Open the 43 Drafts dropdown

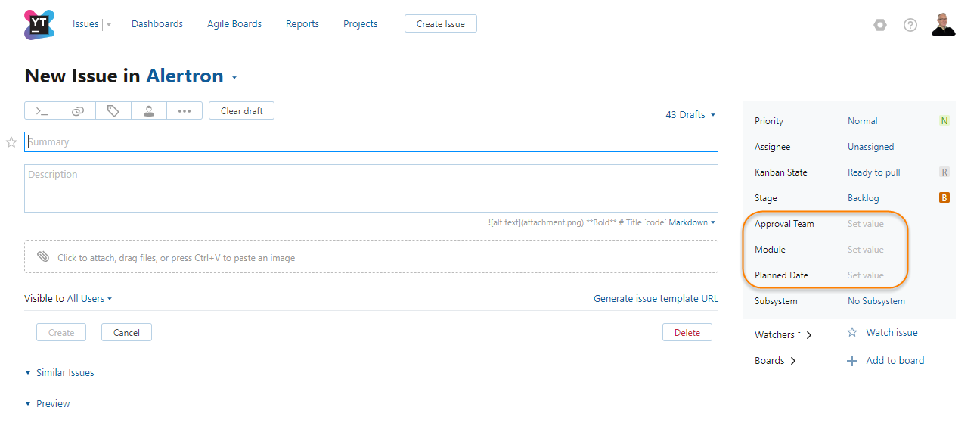pos(690,115)
